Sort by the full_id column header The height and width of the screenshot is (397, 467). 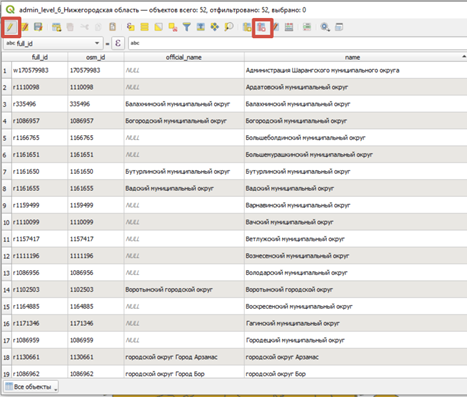(x=40, y=57)
